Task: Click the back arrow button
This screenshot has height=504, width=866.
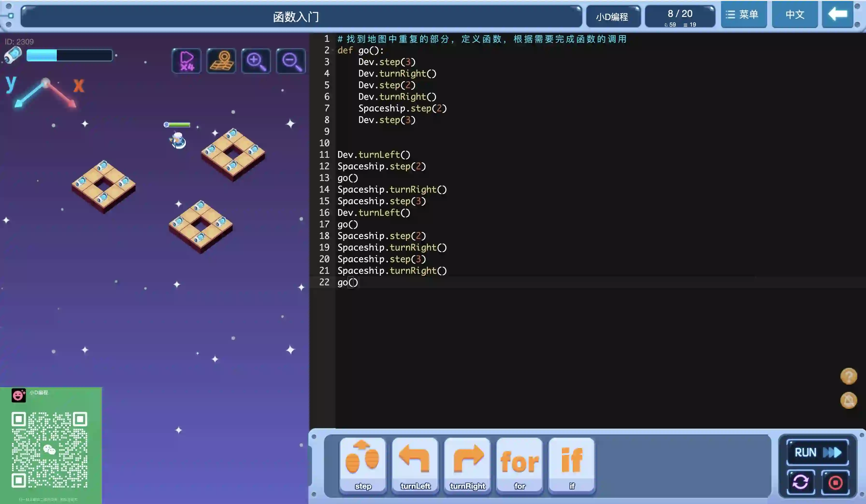Action: point(837,14)
